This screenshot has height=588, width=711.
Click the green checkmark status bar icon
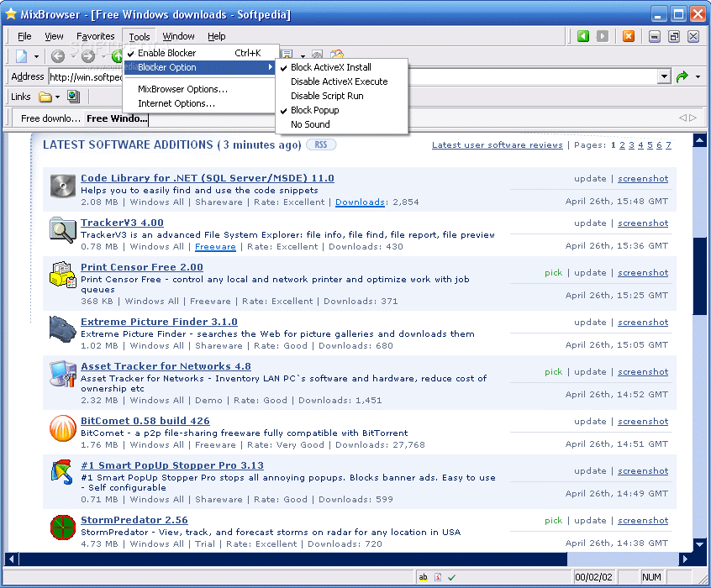coord(451,577)
